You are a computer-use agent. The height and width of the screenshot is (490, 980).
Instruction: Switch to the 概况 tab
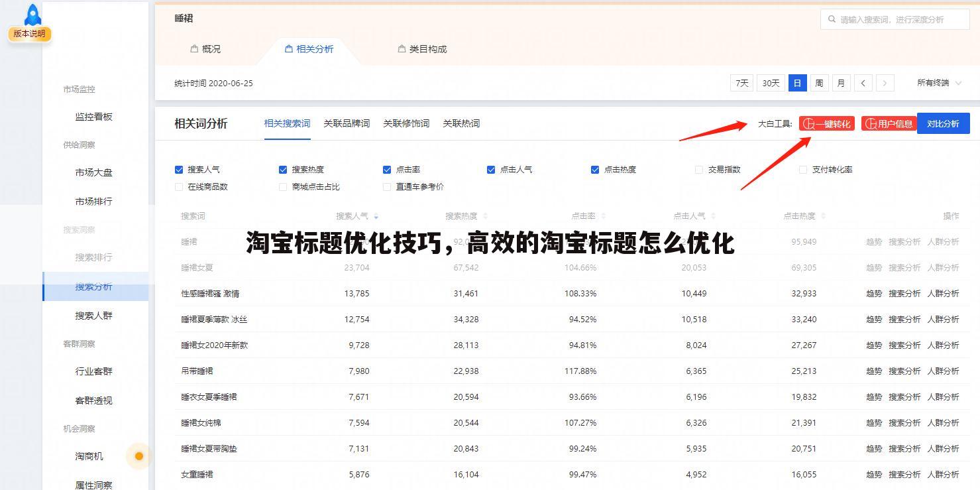pyautogui.click(x=205, y=49)
